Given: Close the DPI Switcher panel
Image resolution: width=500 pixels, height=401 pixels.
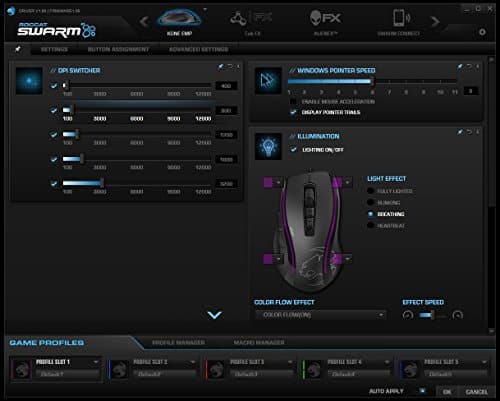Looking at the screenshot, I should click(x=238, y=66).
